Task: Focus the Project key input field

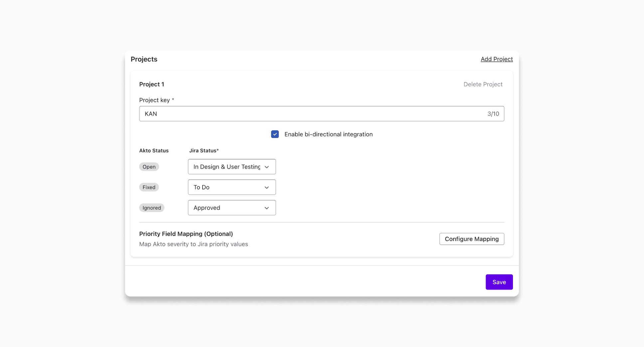Action: (322, 114)
